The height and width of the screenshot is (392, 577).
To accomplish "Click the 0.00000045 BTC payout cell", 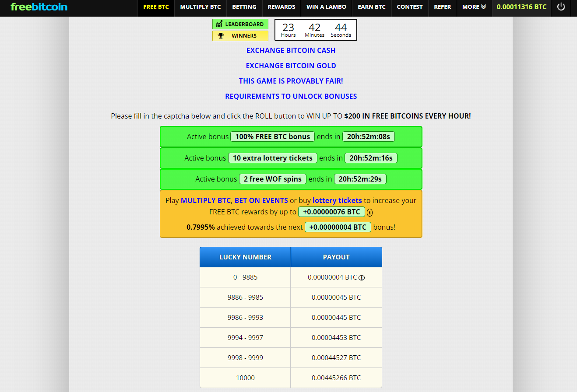I will pos(336,297).
